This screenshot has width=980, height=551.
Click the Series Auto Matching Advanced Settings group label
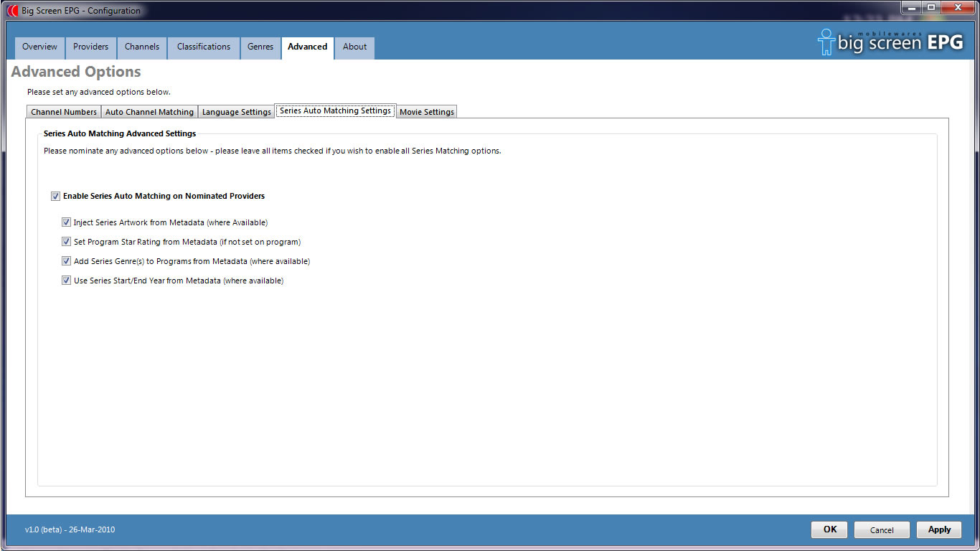[x=120, y=133]
